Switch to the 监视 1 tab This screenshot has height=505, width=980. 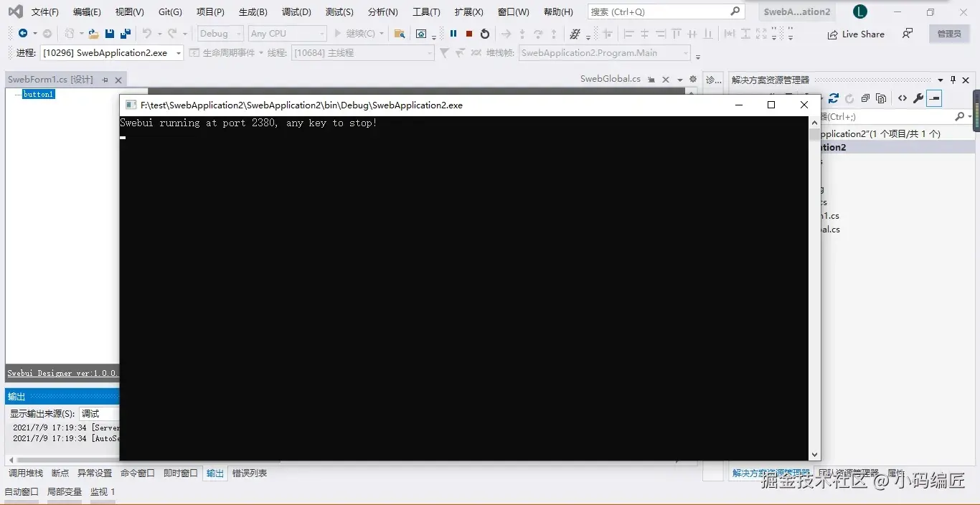103,492
